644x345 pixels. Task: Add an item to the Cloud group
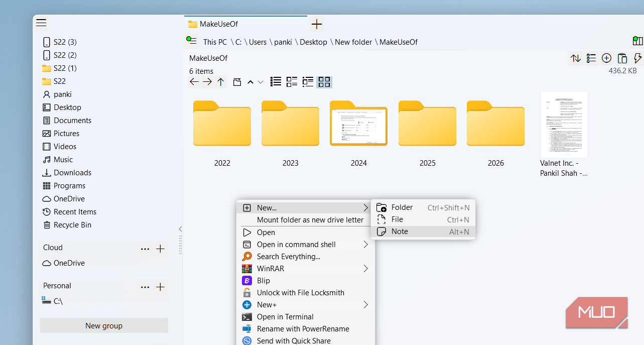pos(161,249)
